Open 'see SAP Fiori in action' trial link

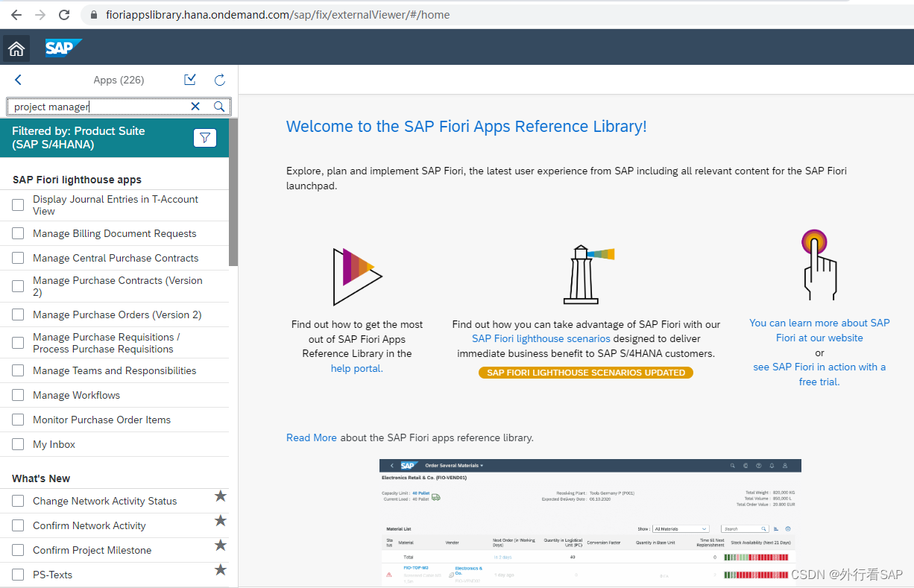(x=819, y=374)
